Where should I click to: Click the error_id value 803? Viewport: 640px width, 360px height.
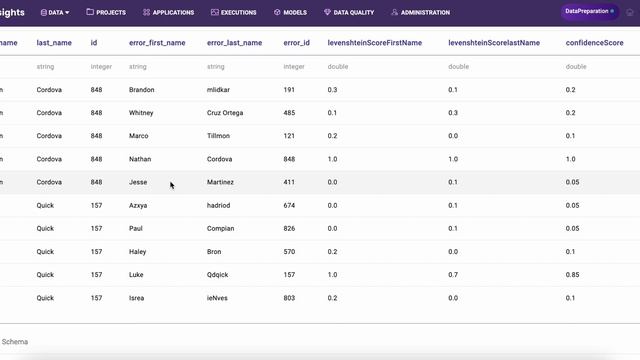(289, 298)
